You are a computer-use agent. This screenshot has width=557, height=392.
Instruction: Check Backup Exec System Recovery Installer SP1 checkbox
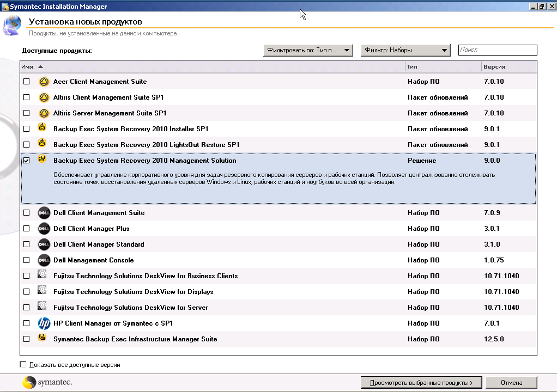pyautogui.click(x=27, y=129)
